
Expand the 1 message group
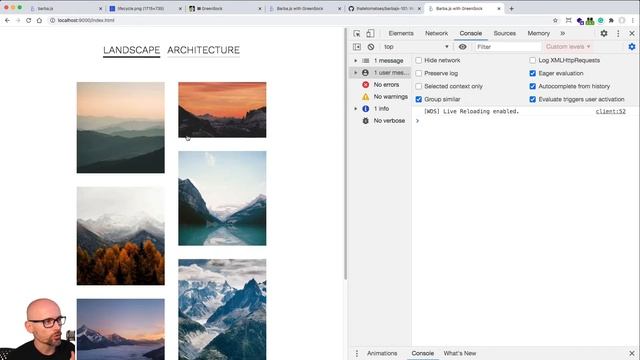(x=356, y=60)
